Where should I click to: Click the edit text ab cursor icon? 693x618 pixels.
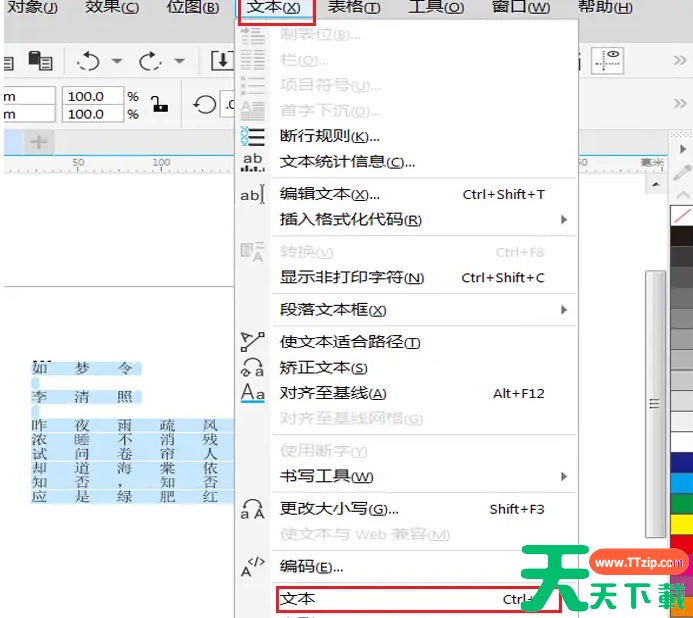[x=252, y=195]
